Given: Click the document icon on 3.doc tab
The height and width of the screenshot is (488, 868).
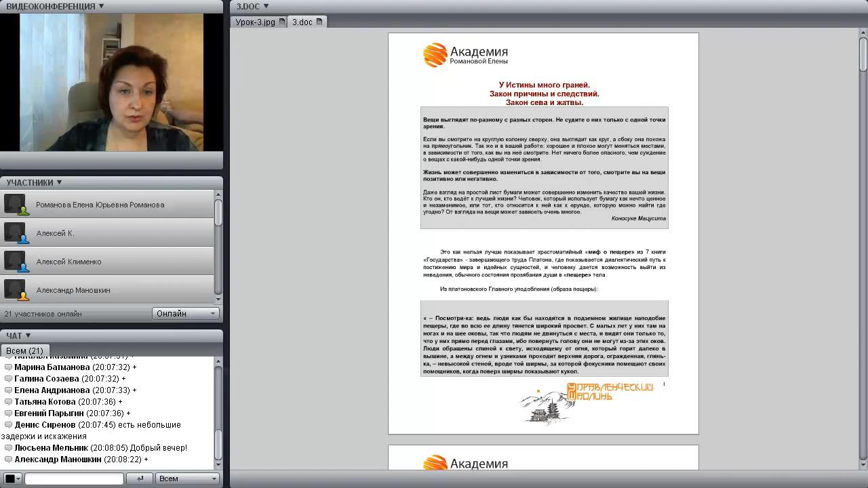Looking at the screenshot, I should coord(319,22).
